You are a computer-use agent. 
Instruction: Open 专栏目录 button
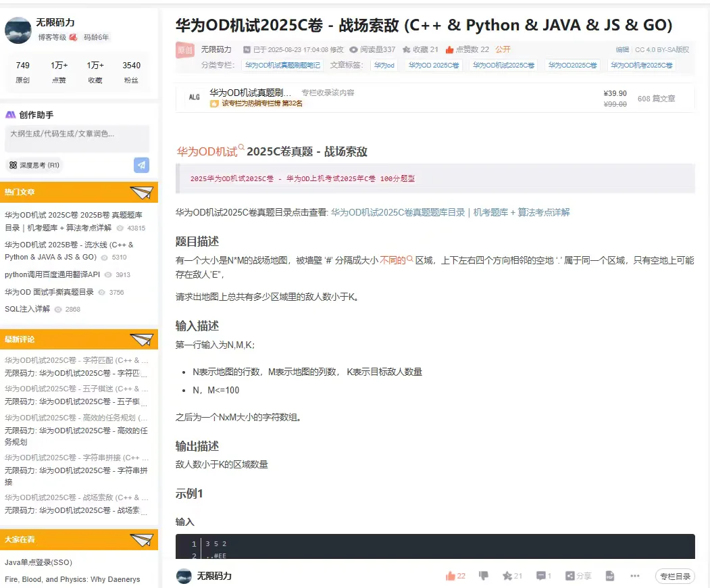click(675, 577)
